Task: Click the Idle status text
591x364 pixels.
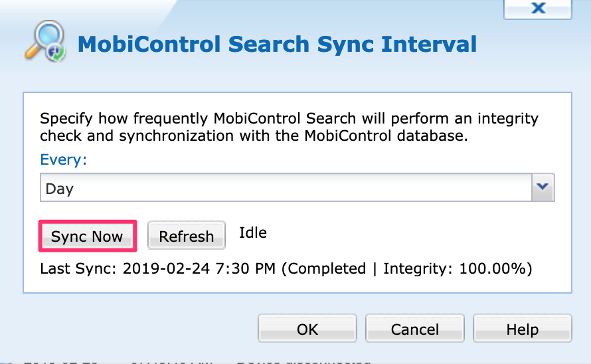Action: (253, 232)
